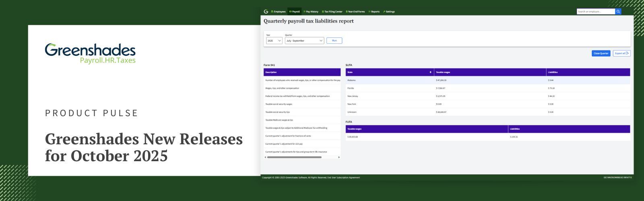
Task: Click the Taxable social security wages row
Action: [x=302, y=104]
